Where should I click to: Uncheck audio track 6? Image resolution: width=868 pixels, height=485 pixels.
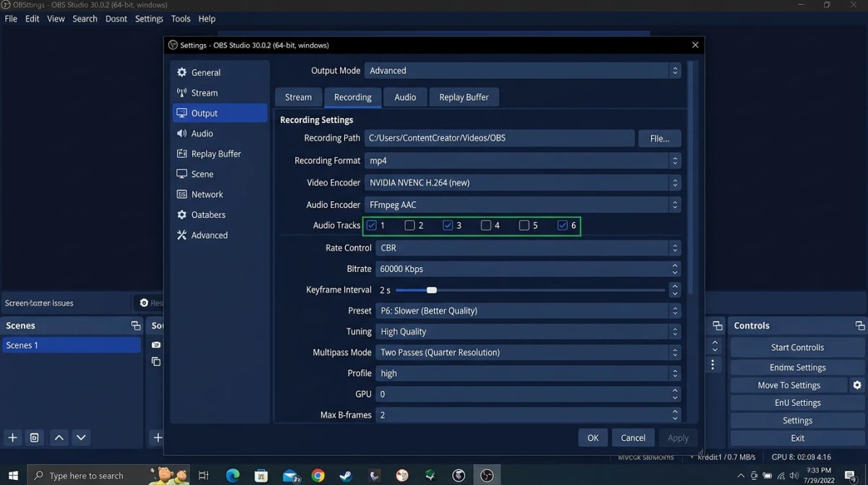(x=563, y=225)
